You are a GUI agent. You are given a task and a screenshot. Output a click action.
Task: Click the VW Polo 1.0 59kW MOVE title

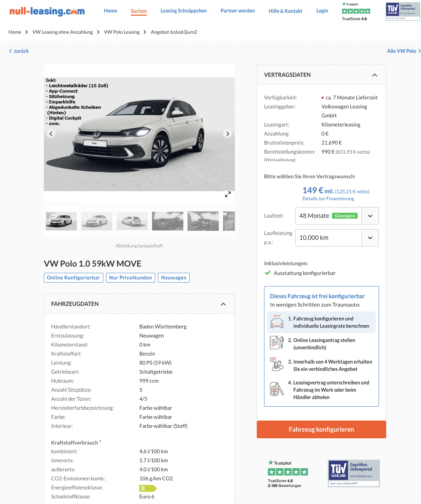coord(93,264)
